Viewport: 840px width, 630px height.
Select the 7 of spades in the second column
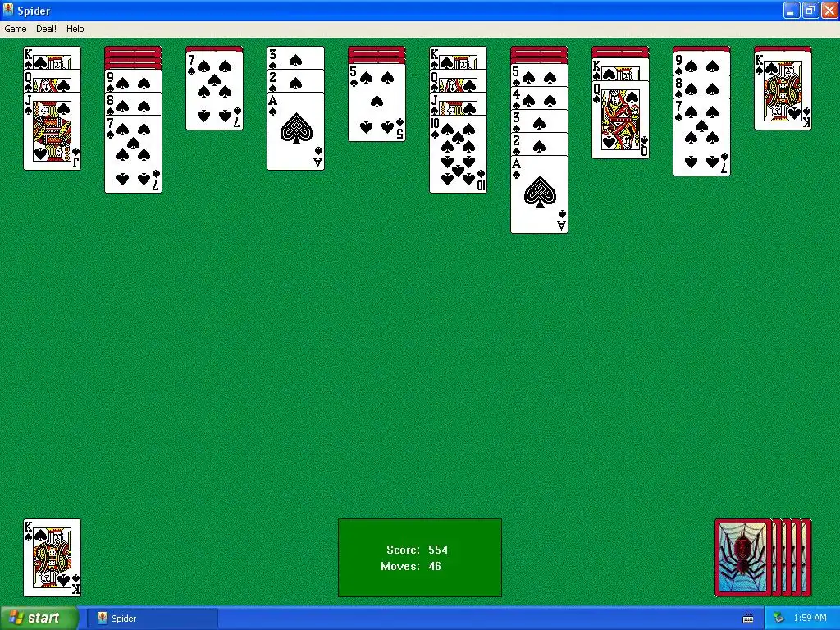click(133, 154)
